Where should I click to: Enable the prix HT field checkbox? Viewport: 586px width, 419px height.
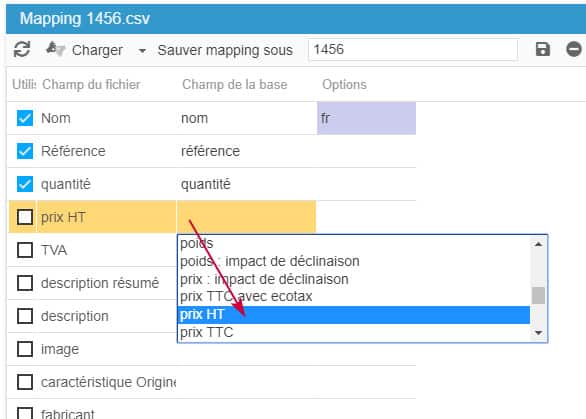[x=25, y=217]
